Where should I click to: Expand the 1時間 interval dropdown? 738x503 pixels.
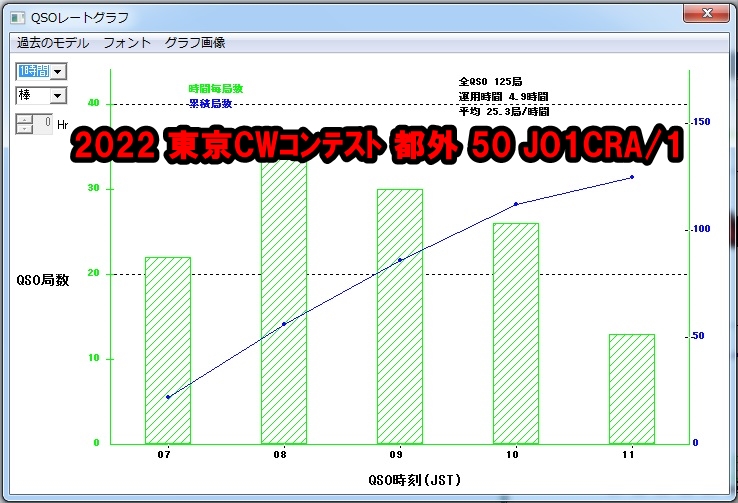58,71
